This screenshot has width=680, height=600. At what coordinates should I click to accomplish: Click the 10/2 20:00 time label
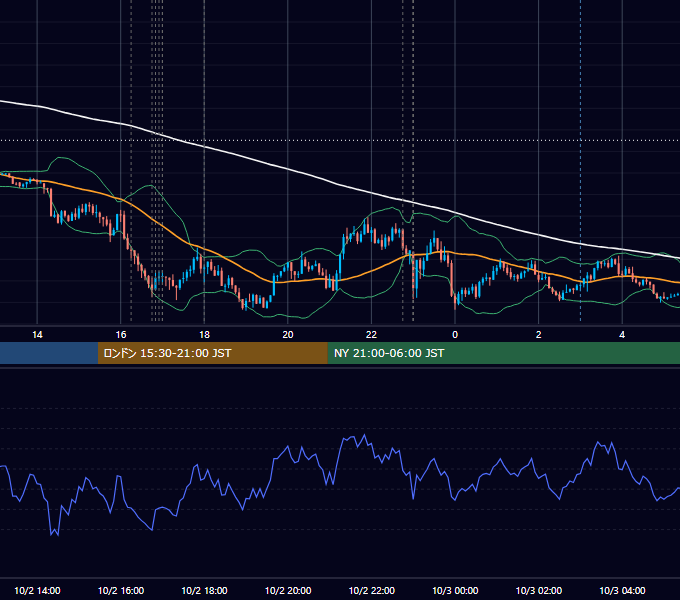pos(288,590)
